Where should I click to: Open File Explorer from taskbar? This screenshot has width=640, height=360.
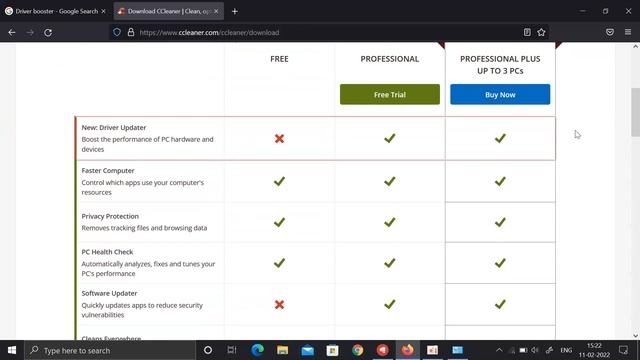pos(282,350)
